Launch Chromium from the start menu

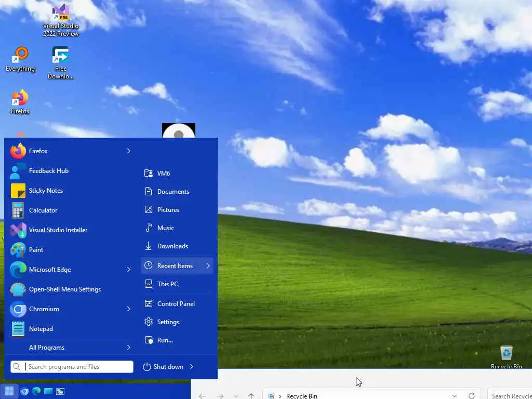(x=71, y=309)
